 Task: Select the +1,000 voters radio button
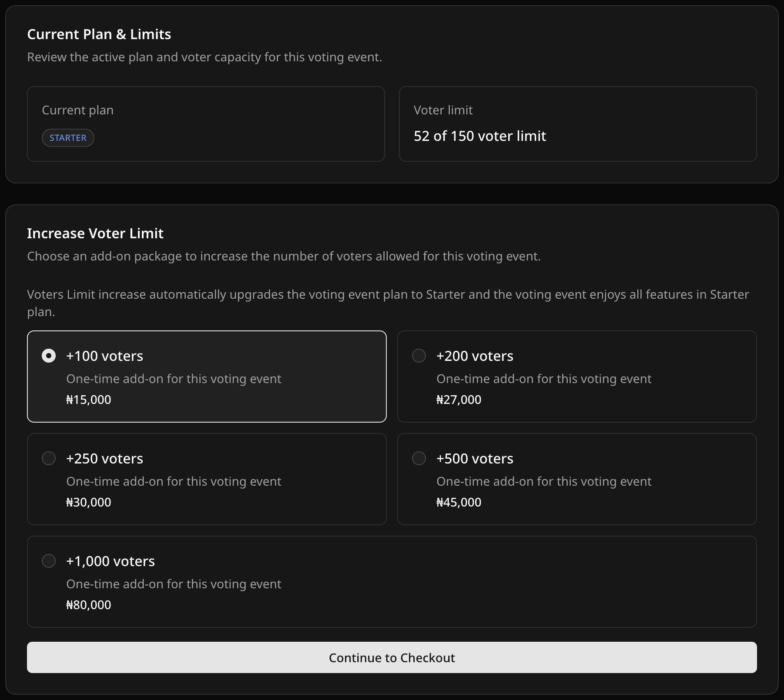pos(49,561)
